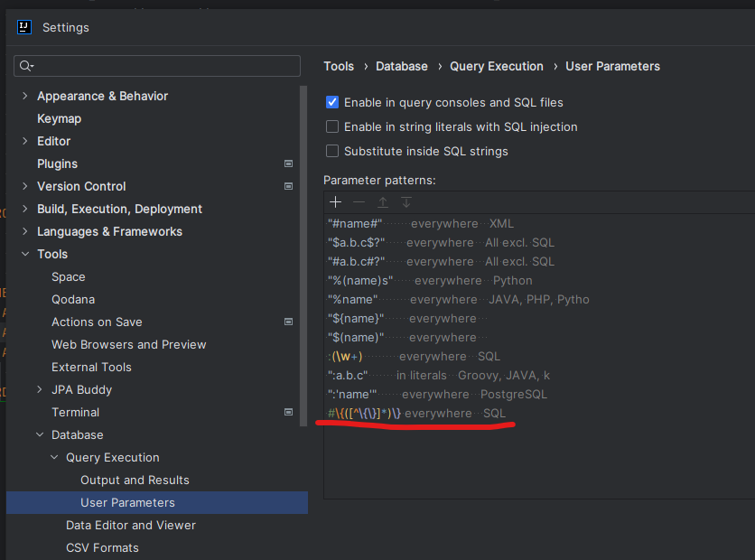This screenshot has width=755, height=560.
Task: Select the "%(name)s" Python pattern
Action: (x=539, y=281)
